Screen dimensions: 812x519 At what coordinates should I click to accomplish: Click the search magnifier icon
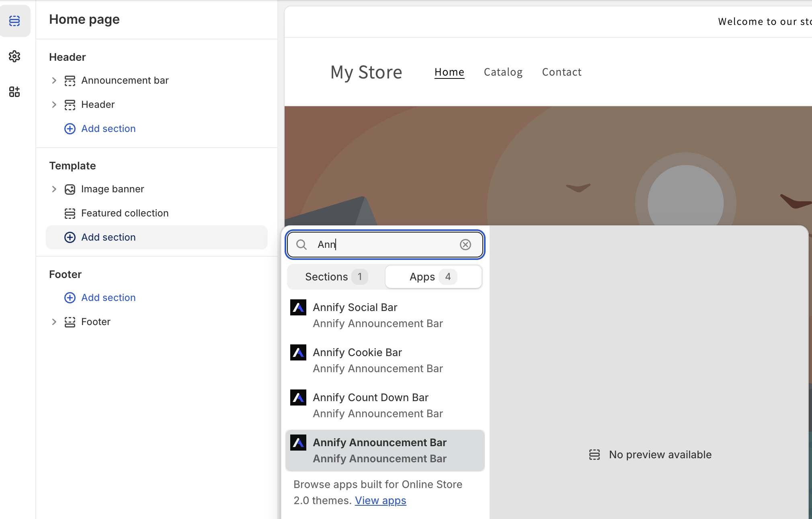coord(301,245)
